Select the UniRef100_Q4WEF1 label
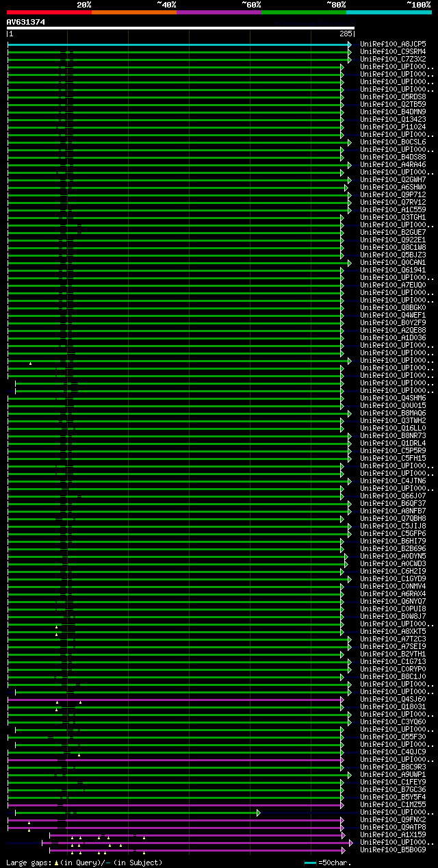Viewport: 438px width, 868px height. coord(393,315)
